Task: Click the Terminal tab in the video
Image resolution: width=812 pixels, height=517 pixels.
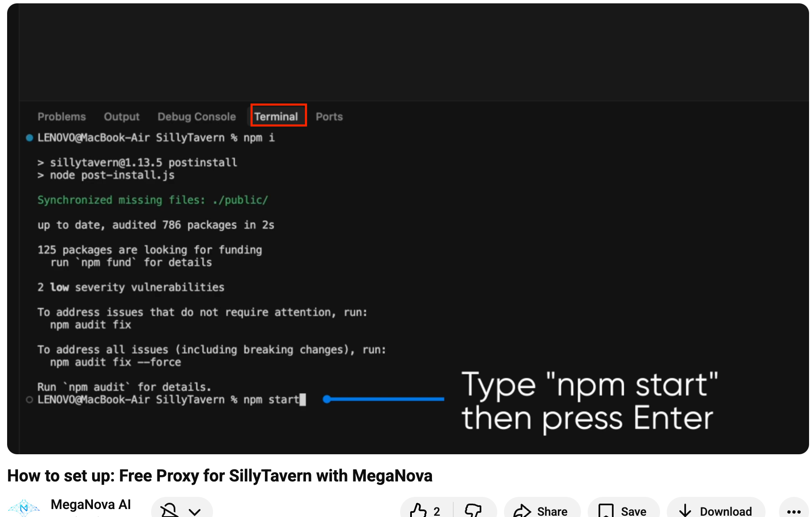Action: [x=276, y=117]
